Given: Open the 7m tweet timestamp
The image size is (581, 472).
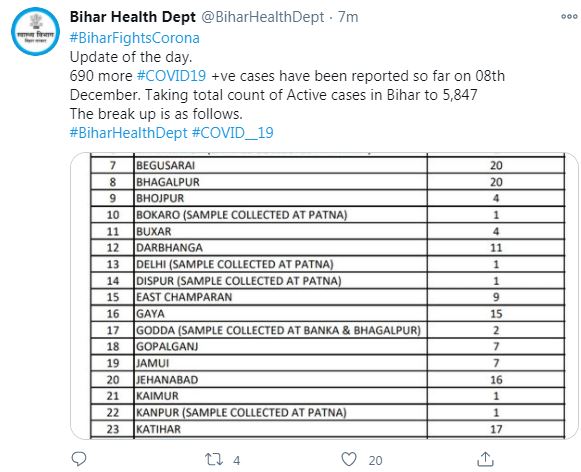Looking at the screenshot, I should pos(348,17).
